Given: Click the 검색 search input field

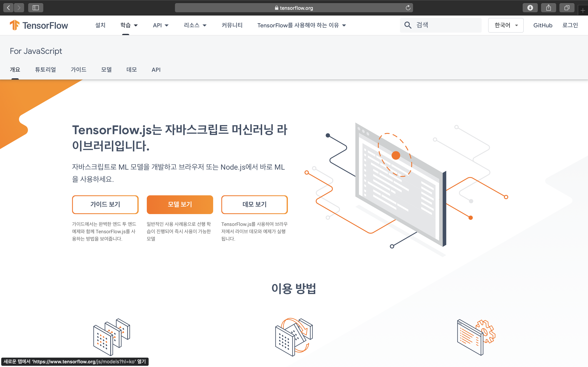Looking at the screenshot, I should (447, 25).
